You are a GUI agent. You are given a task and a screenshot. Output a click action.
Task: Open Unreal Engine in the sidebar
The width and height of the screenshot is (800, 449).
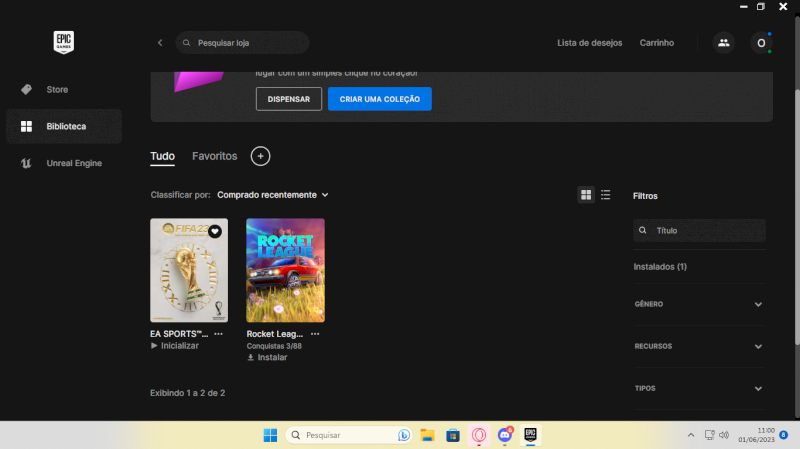pyautogui.click(x=64, y=163)
